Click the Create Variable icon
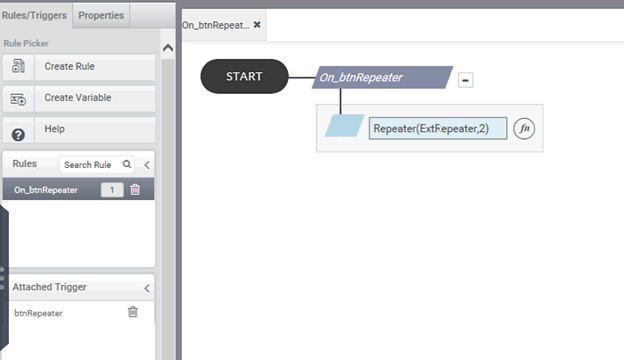624x360 pixels. coord(18,99)
